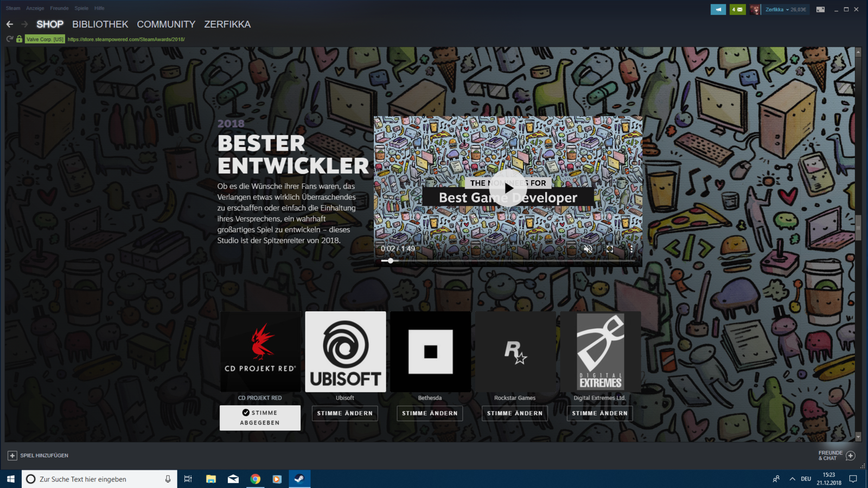Enter fullscreen video mode
Viewport: 868px width, 488px height.
pyautogui.click(x=610, y=249)
